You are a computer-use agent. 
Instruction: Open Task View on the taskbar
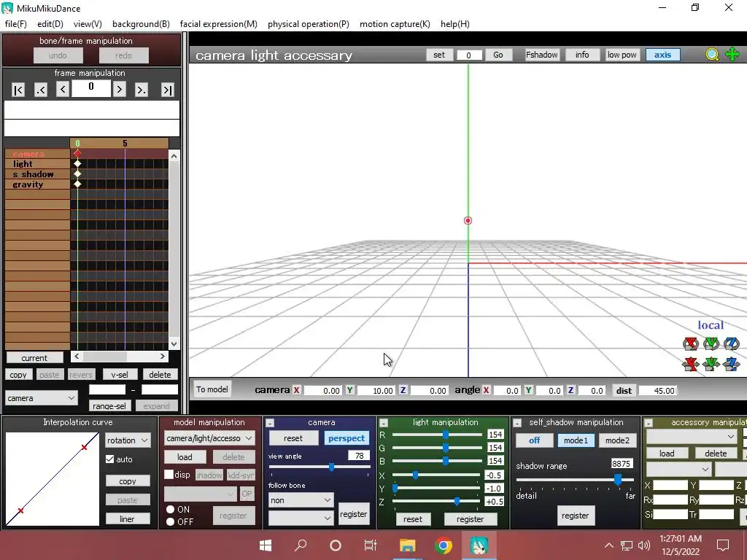(371, 545)
